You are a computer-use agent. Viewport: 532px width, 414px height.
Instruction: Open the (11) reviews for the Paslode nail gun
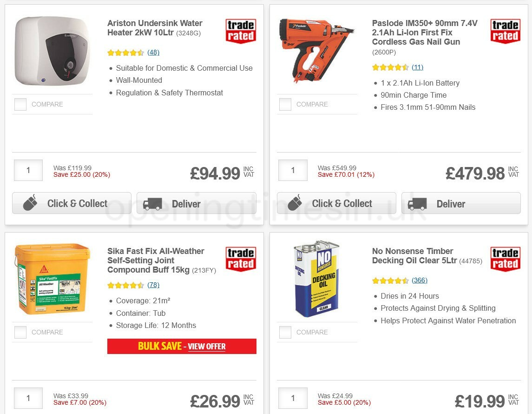(417, 67)
